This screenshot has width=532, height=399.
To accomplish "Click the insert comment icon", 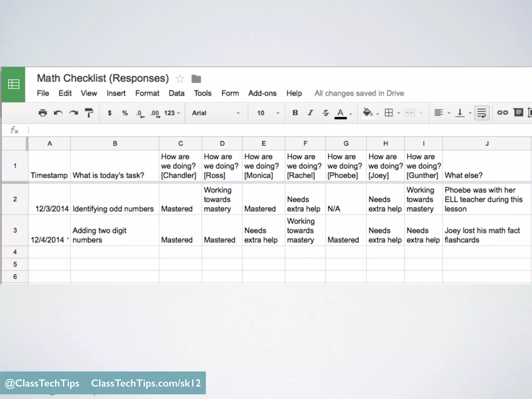I will click(x=518, y=112).
